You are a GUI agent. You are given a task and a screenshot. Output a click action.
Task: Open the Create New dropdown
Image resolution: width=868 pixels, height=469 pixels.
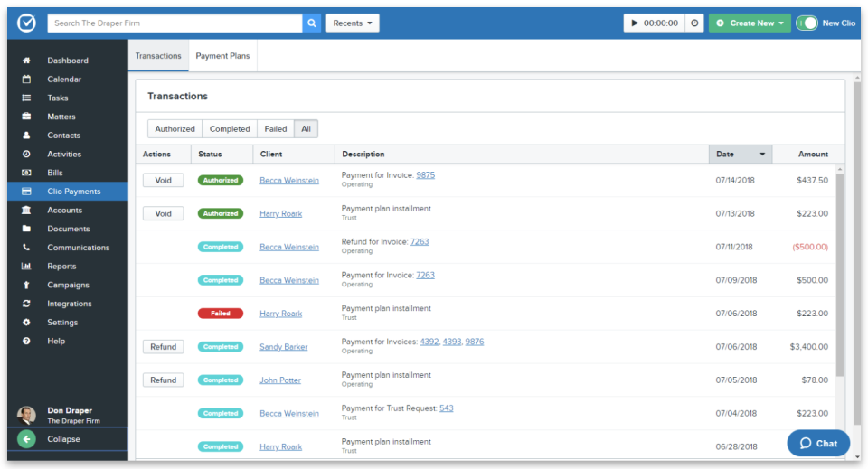(x=750, y=23)
